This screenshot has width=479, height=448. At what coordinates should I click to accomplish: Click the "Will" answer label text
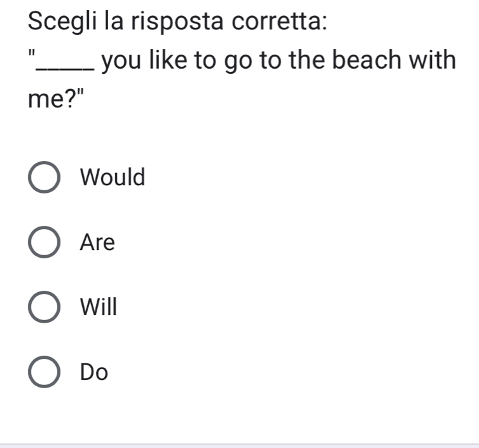[99, 307]
